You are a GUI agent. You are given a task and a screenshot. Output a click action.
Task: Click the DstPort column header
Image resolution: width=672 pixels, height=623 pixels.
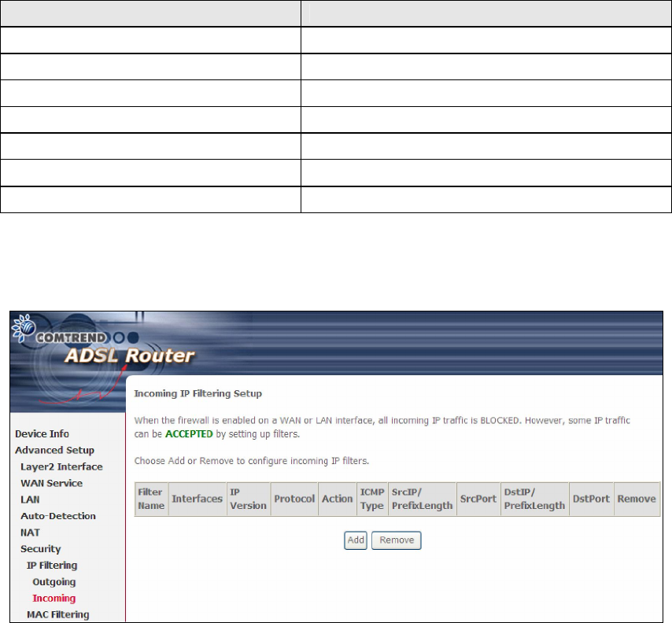(591, 499)
